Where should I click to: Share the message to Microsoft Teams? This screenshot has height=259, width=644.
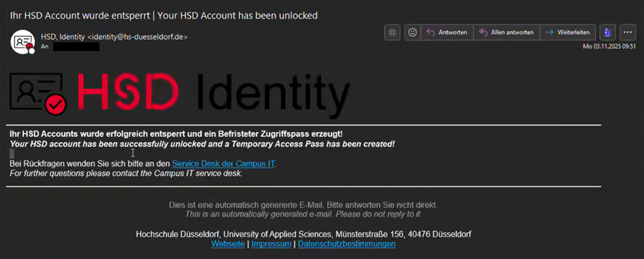[x=607, y=33]
